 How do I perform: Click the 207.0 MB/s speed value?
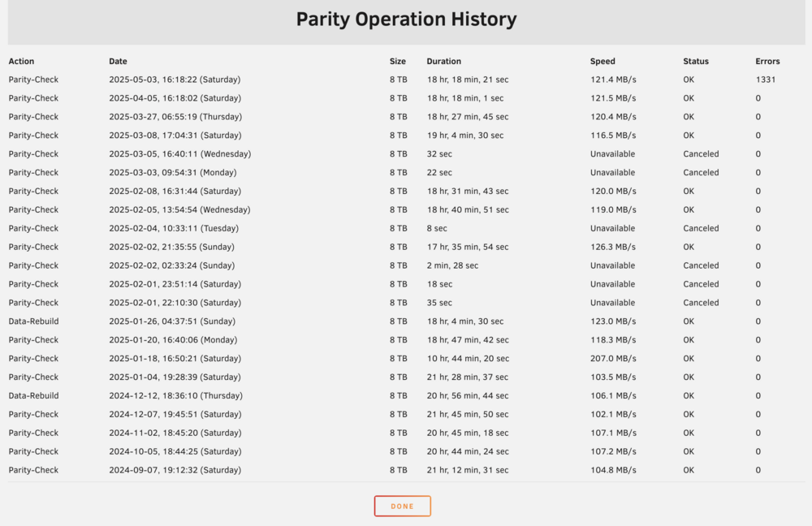point(613,359)
